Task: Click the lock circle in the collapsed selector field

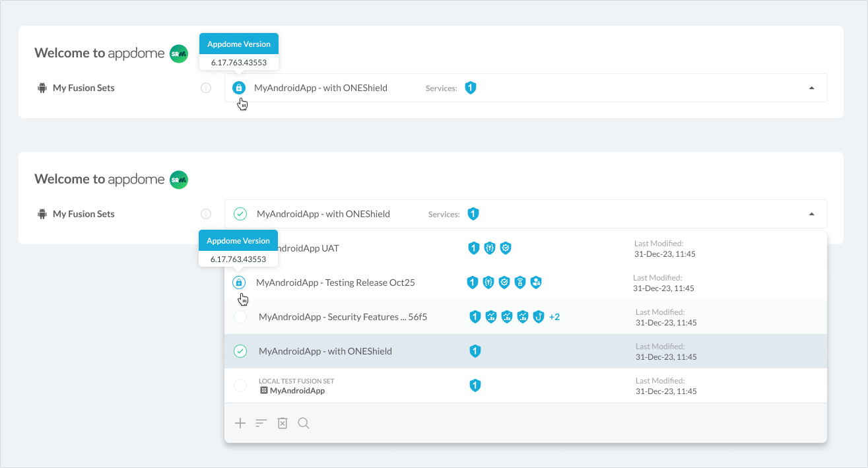Action: click(x=239, y=88)
